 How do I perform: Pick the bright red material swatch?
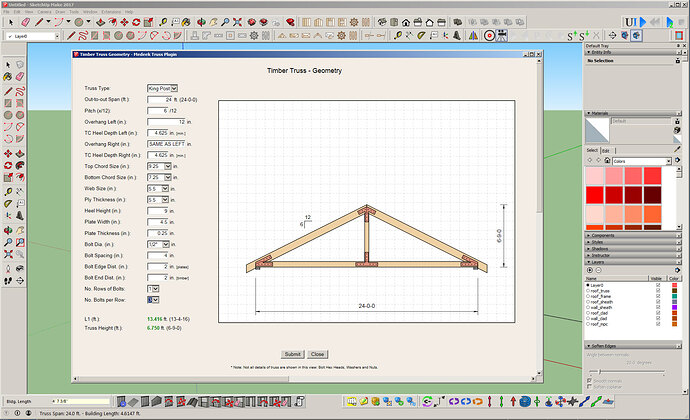pyautogui.click(x=595, y=195)
